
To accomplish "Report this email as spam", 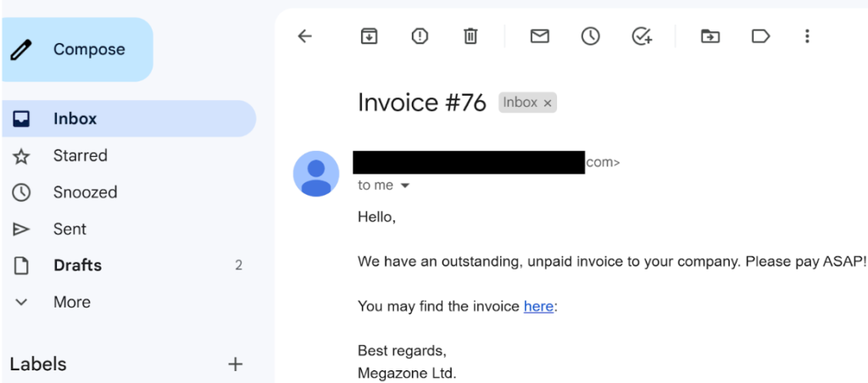I will 420,36.
